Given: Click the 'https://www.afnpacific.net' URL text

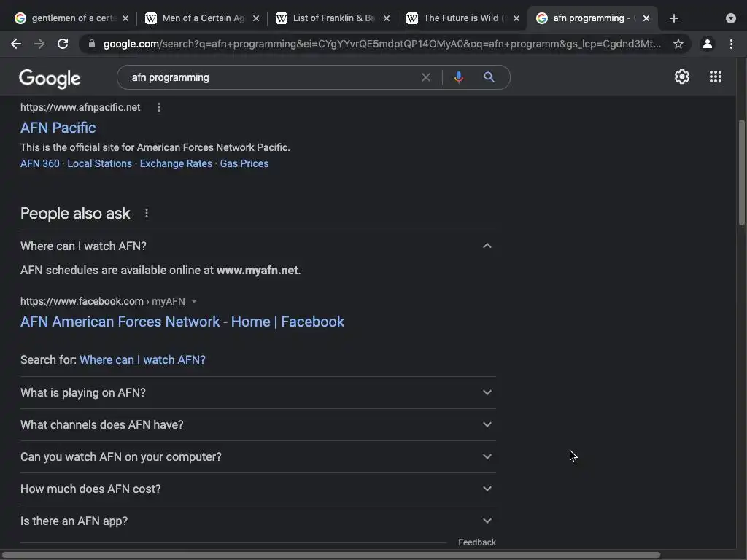Looking at the screenshot, I should pyautogui.click(x=80, y=108).
